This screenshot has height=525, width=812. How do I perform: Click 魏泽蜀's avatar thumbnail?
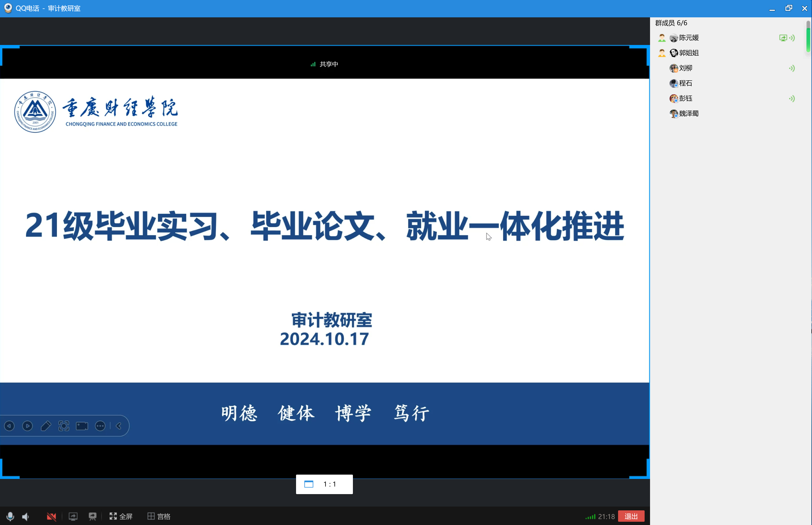674,114
